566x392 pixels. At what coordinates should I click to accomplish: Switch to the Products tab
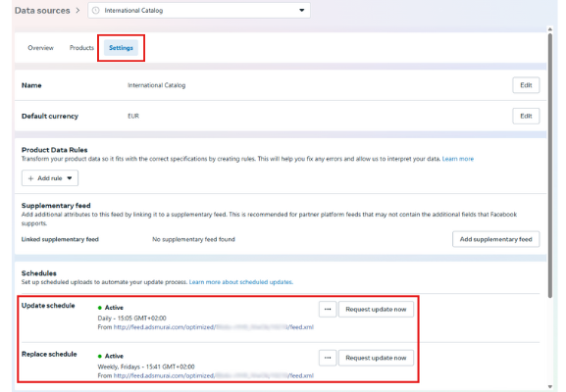[81, 48]
